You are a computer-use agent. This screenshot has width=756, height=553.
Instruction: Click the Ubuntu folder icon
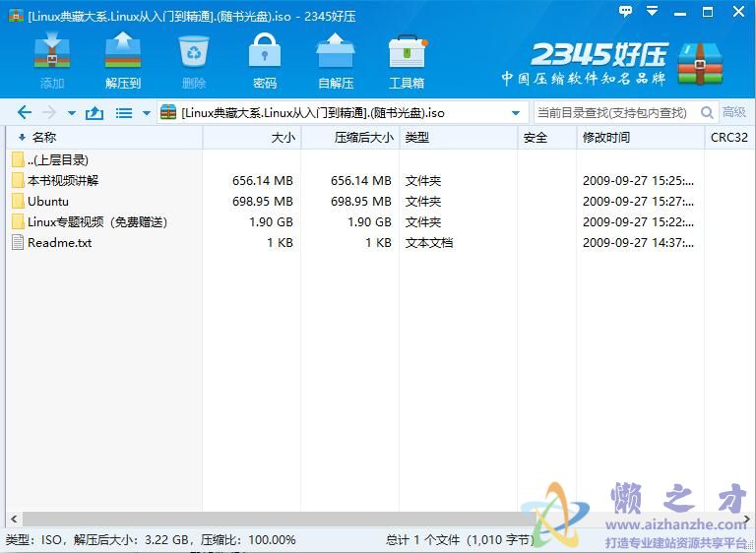click(18, 201)
